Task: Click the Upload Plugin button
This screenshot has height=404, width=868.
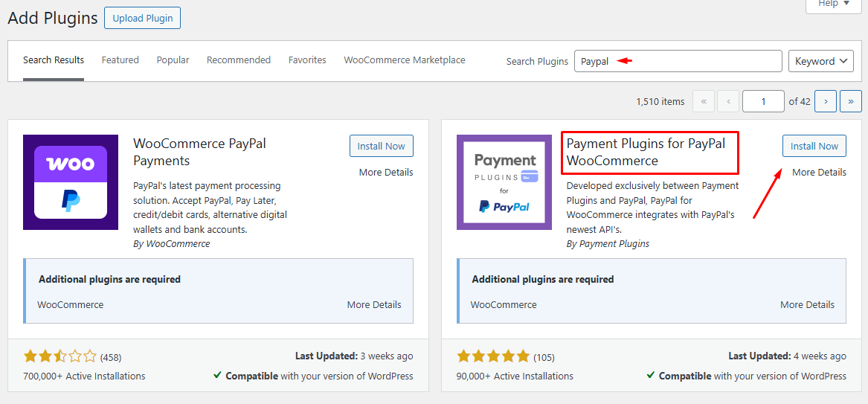Action: tap(142, 19)
